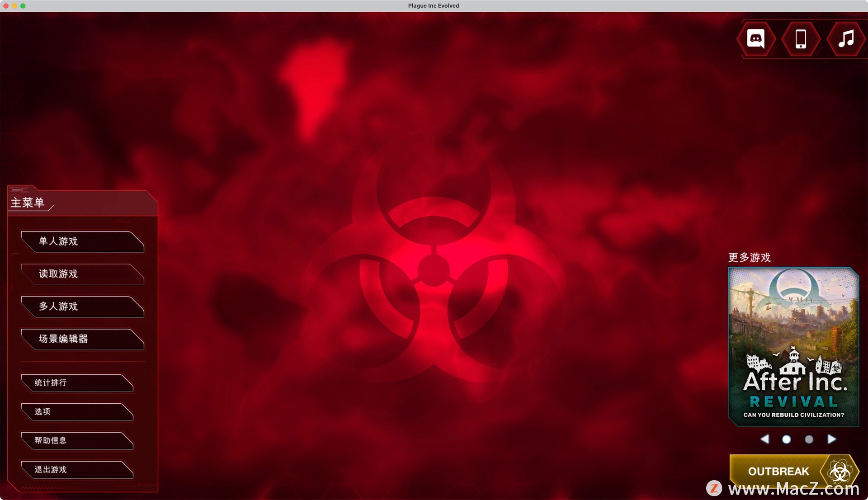This screenshot has height=500, width=868.
Task: Launch 场景编辑器 scenario editor
Action: point(81,340)
